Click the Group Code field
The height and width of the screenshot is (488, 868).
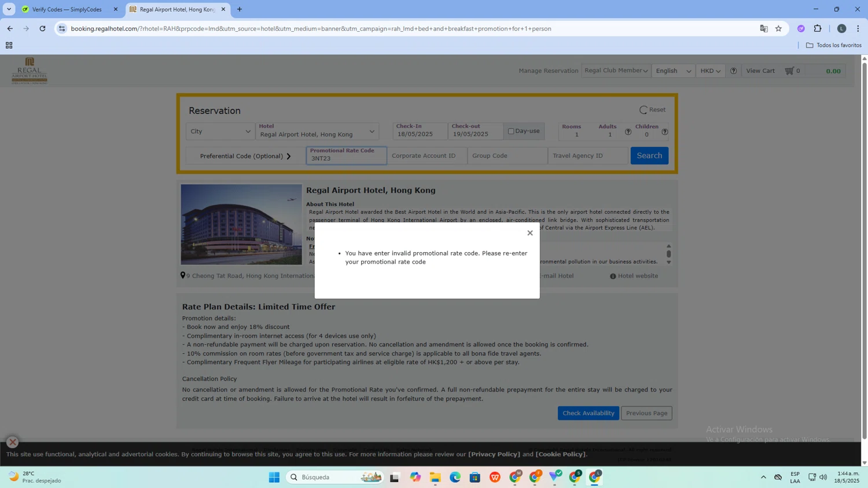click(507, 156)
